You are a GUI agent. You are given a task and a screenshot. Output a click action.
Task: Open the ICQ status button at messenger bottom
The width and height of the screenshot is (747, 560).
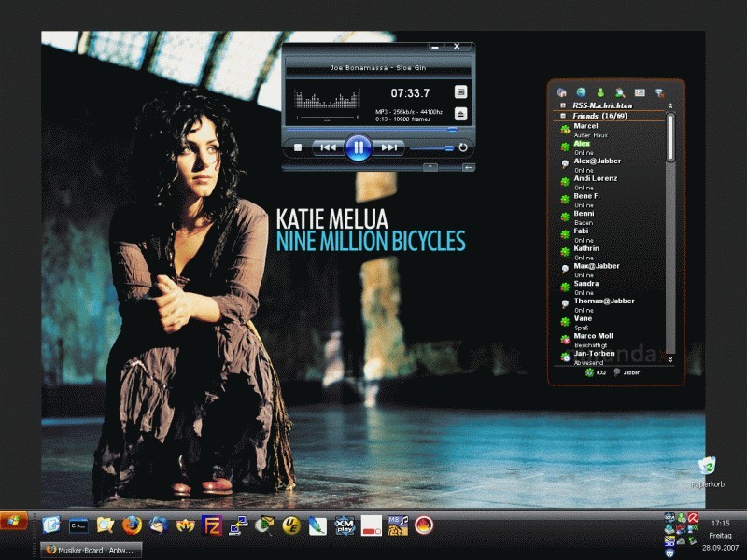(x=595, y=372)
